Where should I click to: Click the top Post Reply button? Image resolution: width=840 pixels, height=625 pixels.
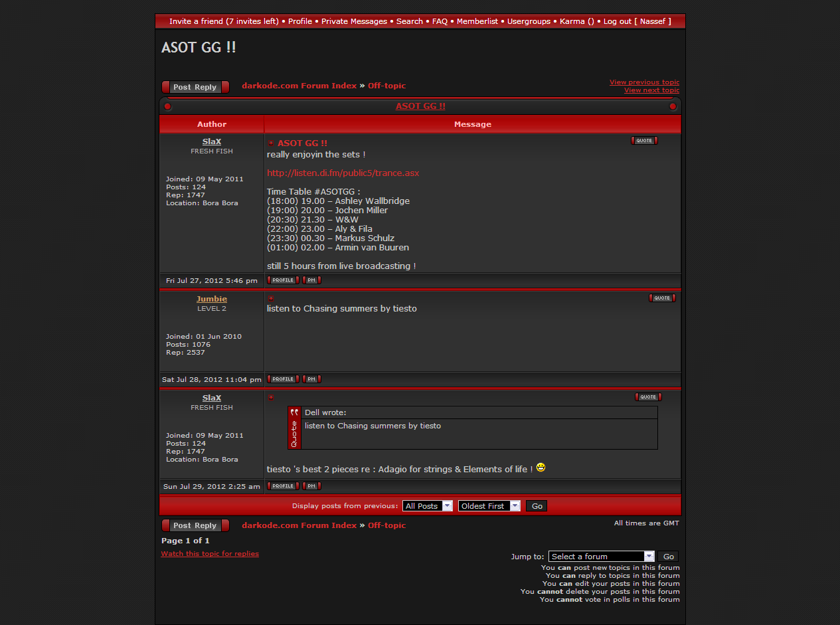(195, 87)
